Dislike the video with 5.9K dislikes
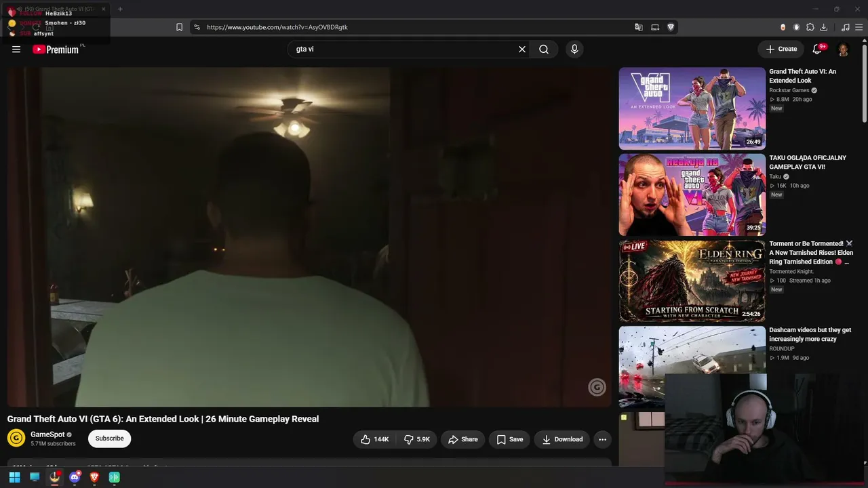Image resolution: width=868 pixels, height=488 pixels. coord(417,439)
